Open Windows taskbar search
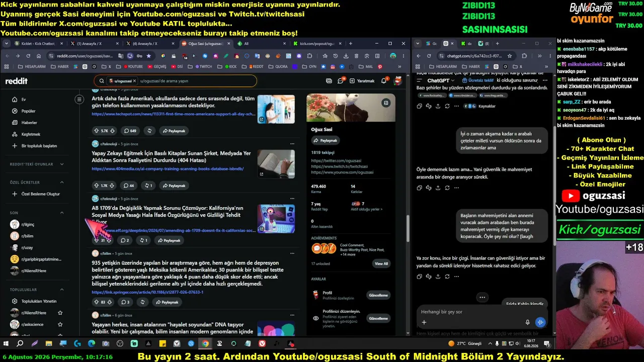Viewport: 644px width, 362px height. tap(20, 344)
